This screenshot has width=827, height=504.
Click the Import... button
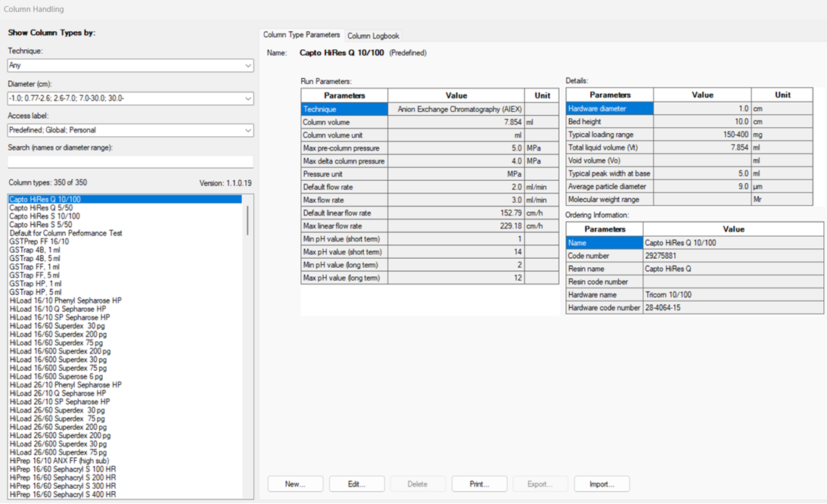click(602, 484)
